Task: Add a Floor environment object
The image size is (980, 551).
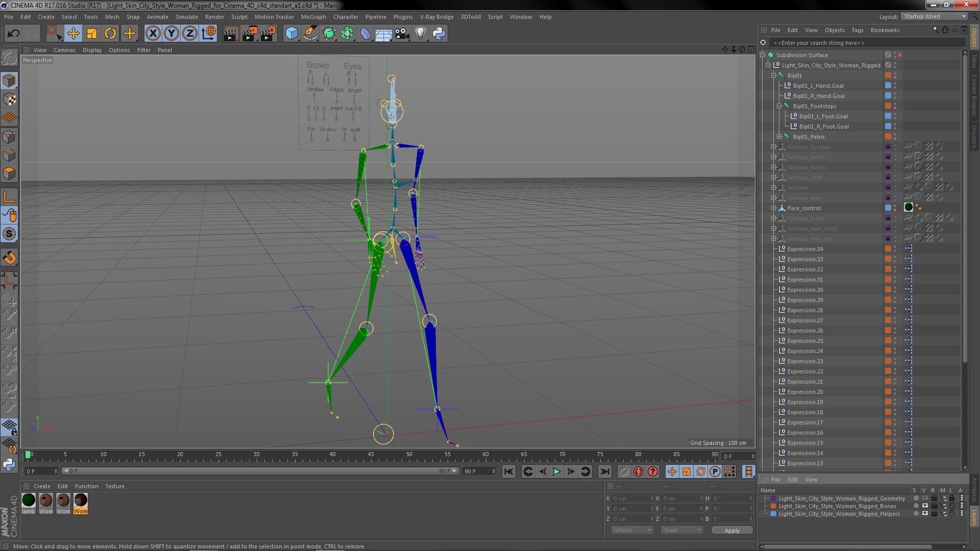Action: [384, 34]
